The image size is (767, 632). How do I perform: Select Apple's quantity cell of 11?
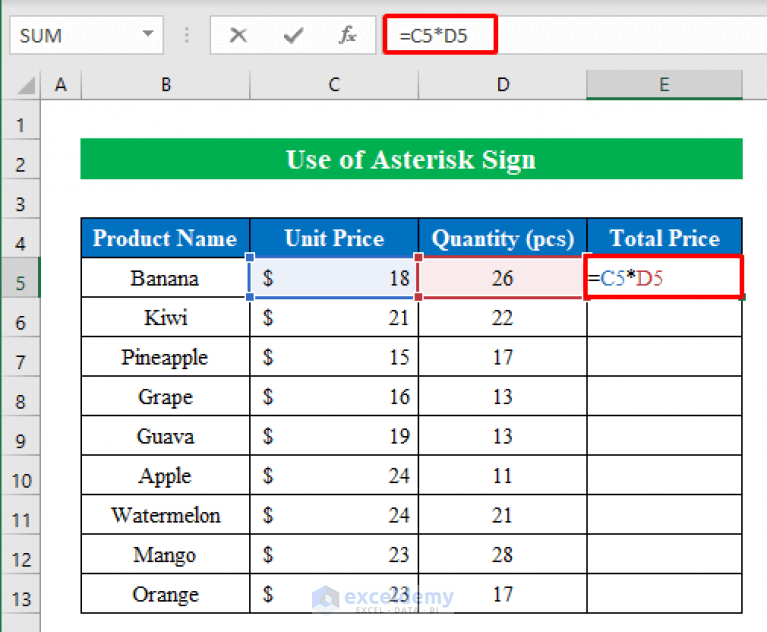coord(503,475)
